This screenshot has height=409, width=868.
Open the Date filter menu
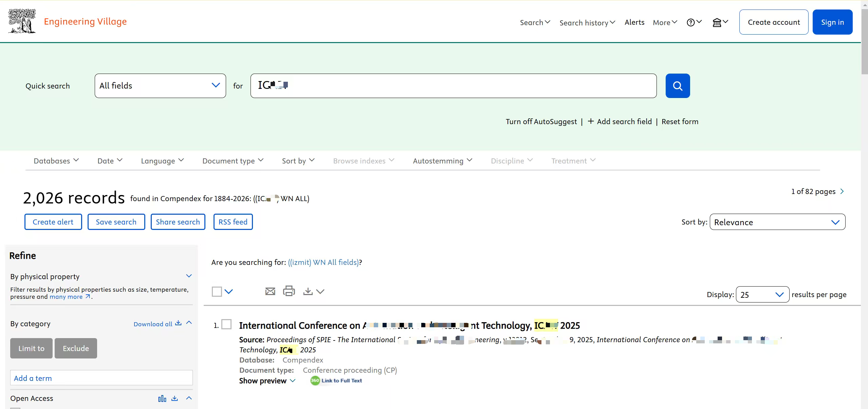tap(110, 161)
